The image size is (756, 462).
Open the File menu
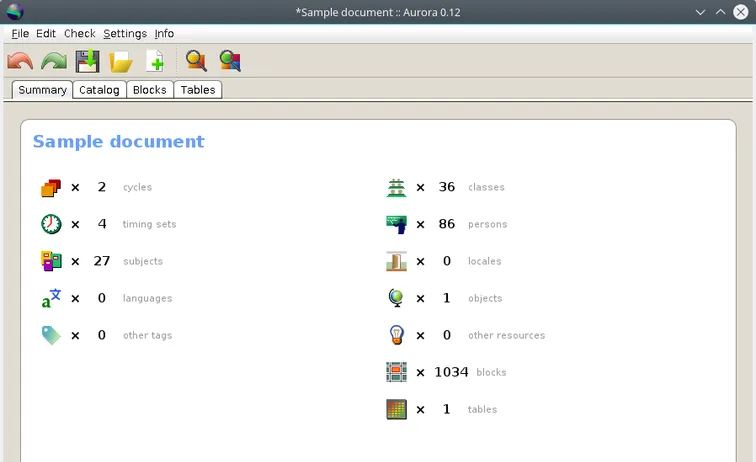point(20,33)
